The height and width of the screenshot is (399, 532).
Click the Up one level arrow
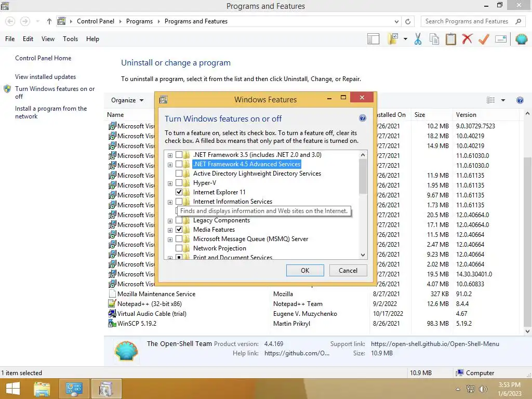tap(49, 21)
